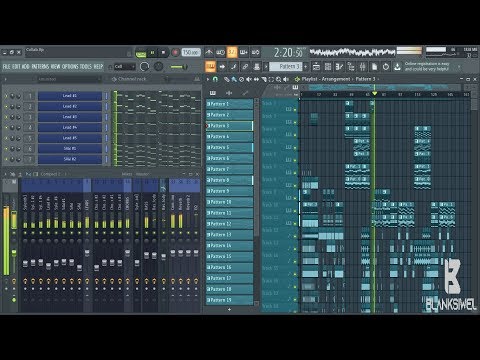Select the playlist Slip tool
The width and height of the screenshot is (480, 360).
(x=256, y=79)
